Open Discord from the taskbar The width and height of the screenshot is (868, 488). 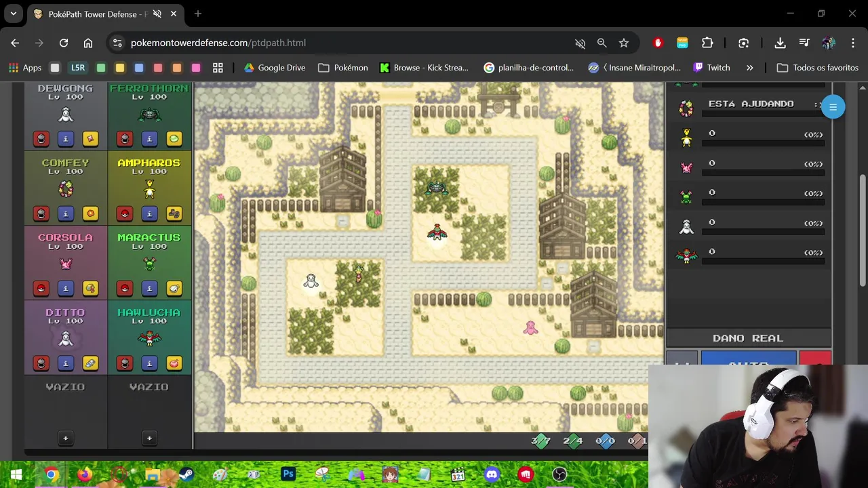coord(492,474)
